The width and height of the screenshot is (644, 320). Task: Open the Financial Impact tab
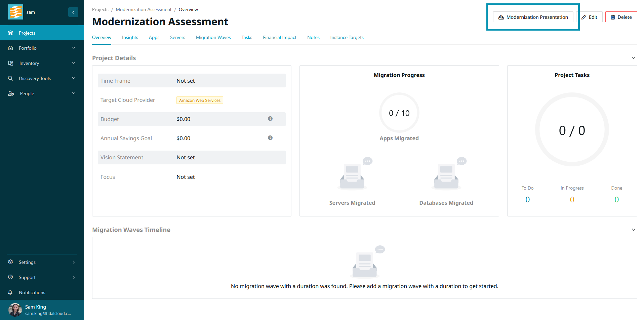[x=279, y=37]
